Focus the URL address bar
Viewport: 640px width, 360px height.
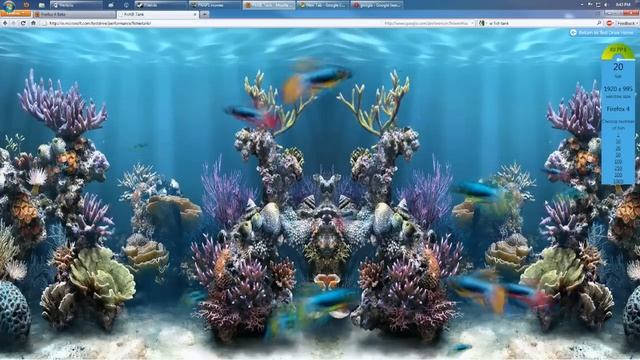coord(257,23)
